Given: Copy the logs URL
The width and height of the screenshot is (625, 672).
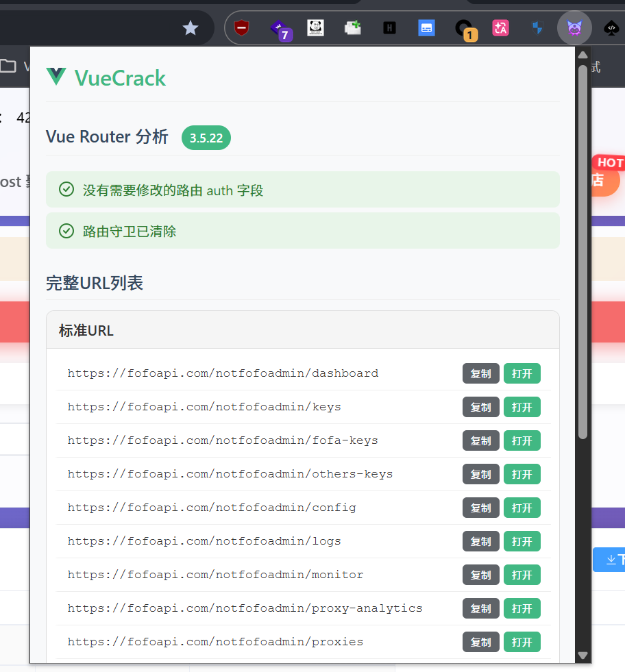Looking at the screenshot, I should [480, 541].
